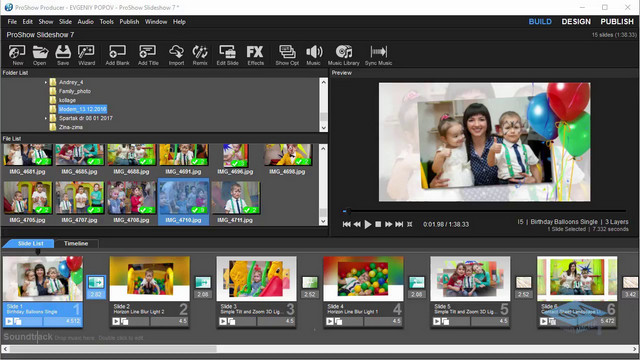Play the slideshow preview
This screenshot has width=640, height=360.
tap(368, 224)
